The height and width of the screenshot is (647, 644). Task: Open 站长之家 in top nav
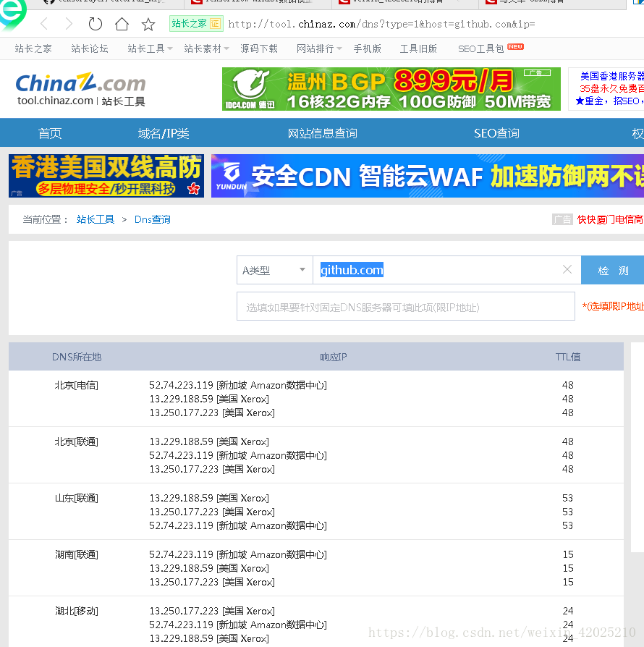(33, 48)
